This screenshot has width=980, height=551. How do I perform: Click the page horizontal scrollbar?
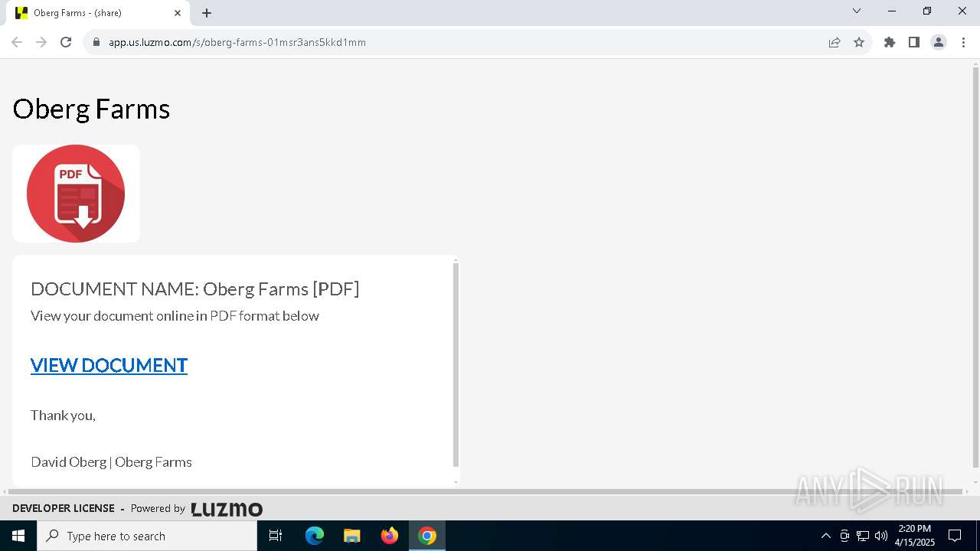pyautogui.click(x=484, y=491)
